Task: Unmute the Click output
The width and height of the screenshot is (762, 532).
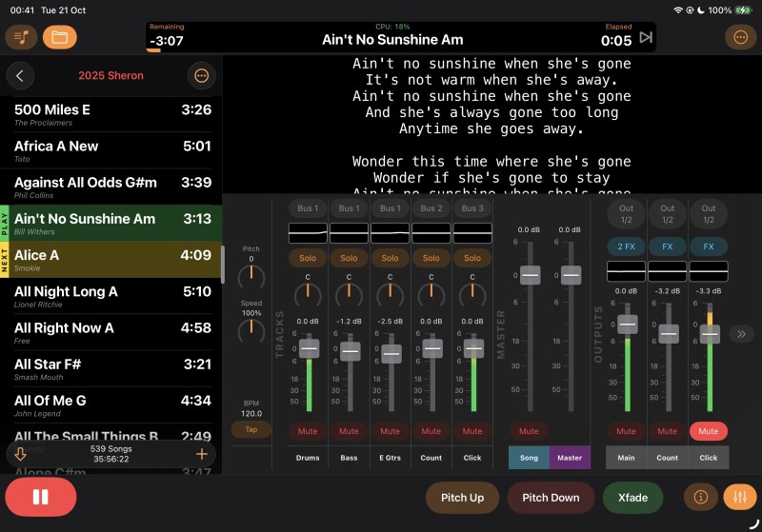Action: 708,431
